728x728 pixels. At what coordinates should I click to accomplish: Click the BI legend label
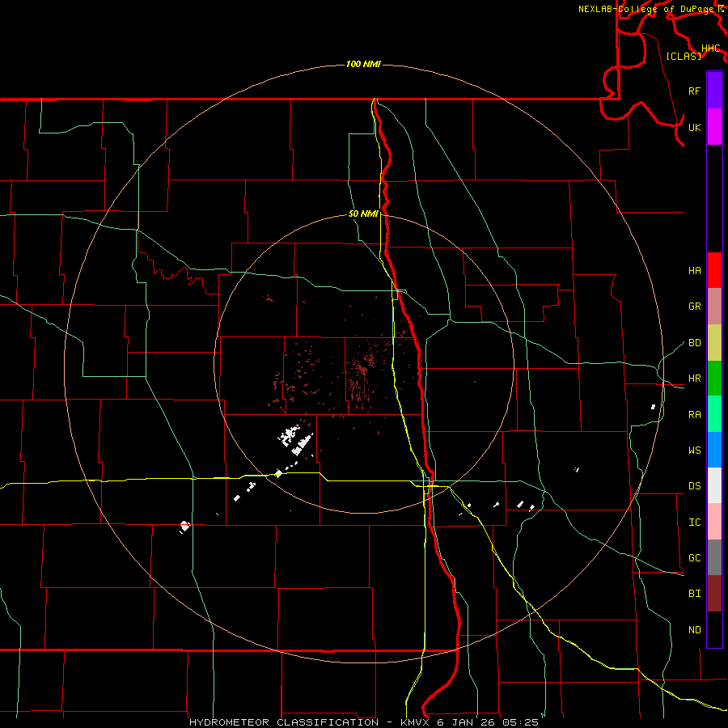pyautogui.click(x=694, y=594)
